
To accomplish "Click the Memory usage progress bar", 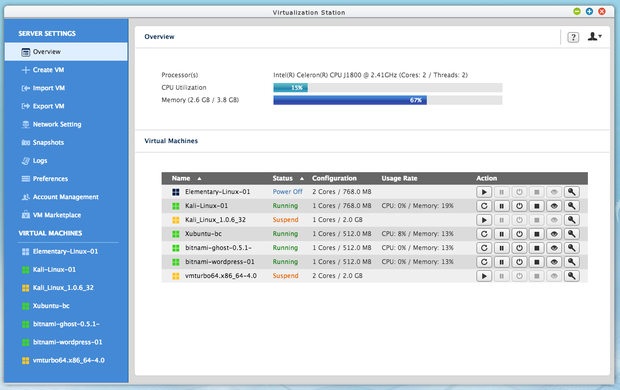I will coord(388,100).
